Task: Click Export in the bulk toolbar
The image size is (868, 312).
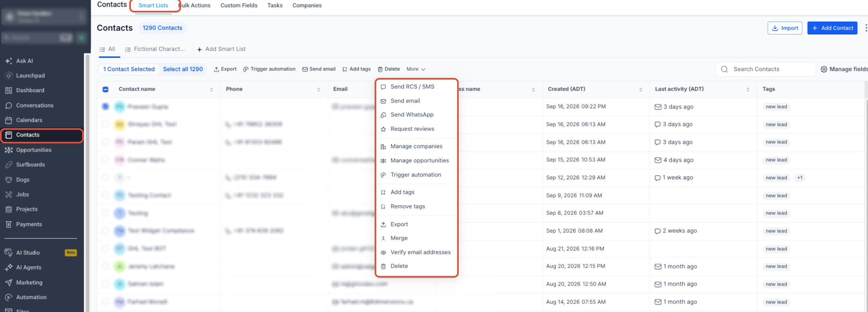Action: click(x=225, y=69)
